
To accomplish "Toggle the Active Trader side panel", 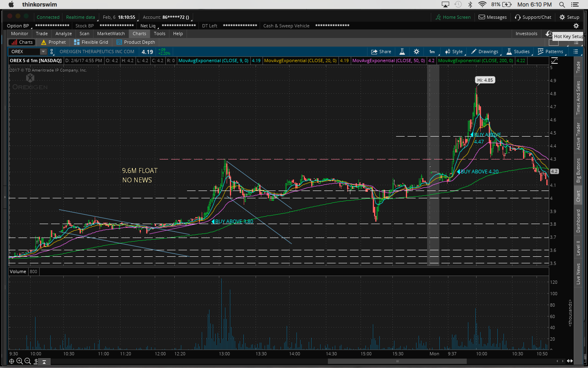I will click(578, 136).
